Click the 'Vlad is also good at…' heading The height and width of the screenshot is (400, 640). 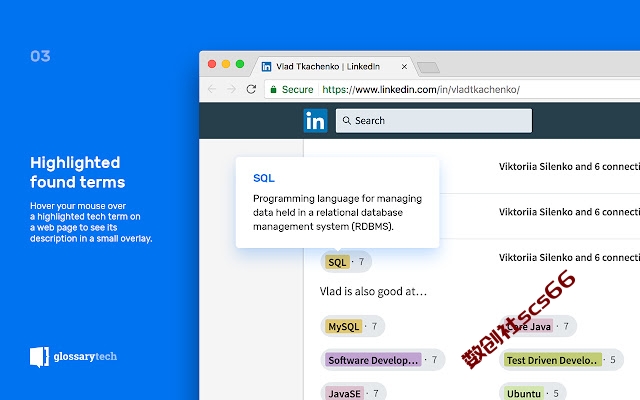click(x=373, y=291)
